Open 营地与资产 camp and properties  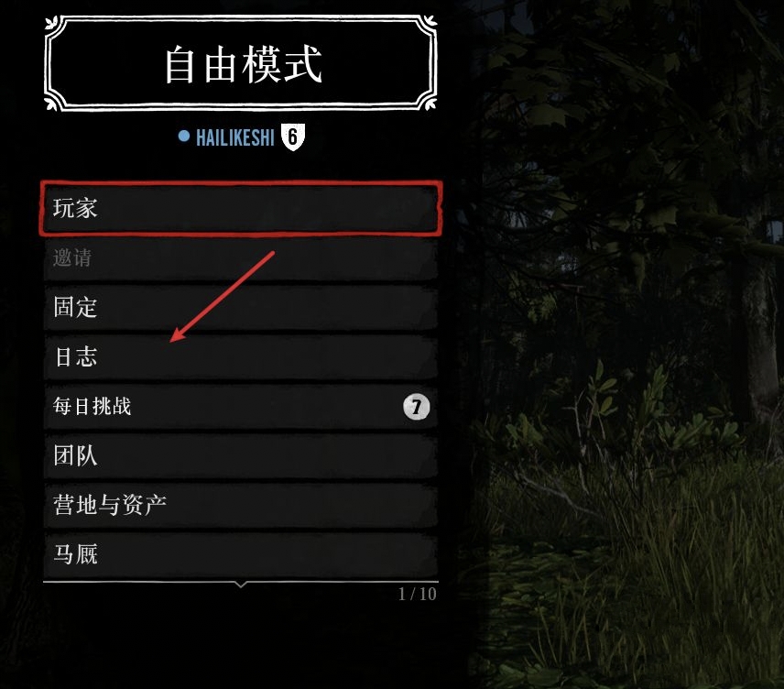(241, 505)
